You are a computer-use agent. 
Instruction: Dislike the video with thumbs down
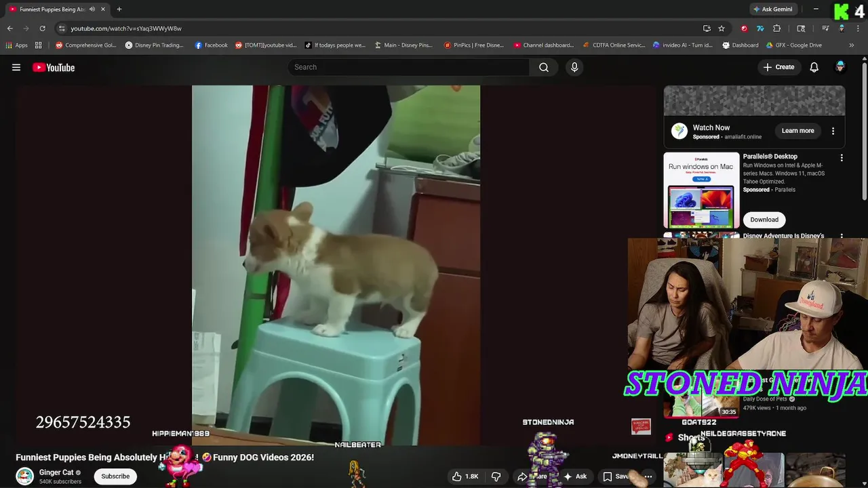pos(496,476)
